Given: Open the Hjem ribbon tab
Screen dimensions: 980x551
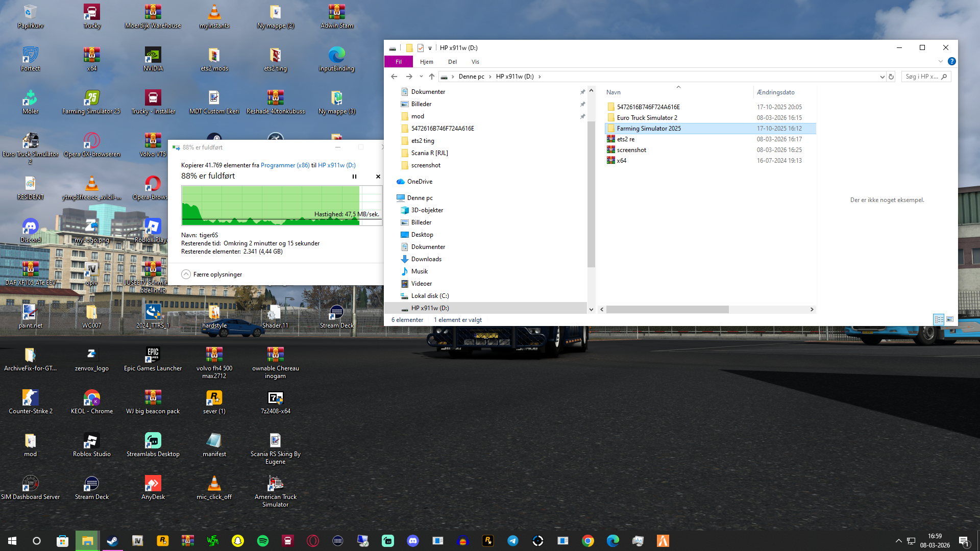Looking at the screenshot, I should (x=426, y=62).
